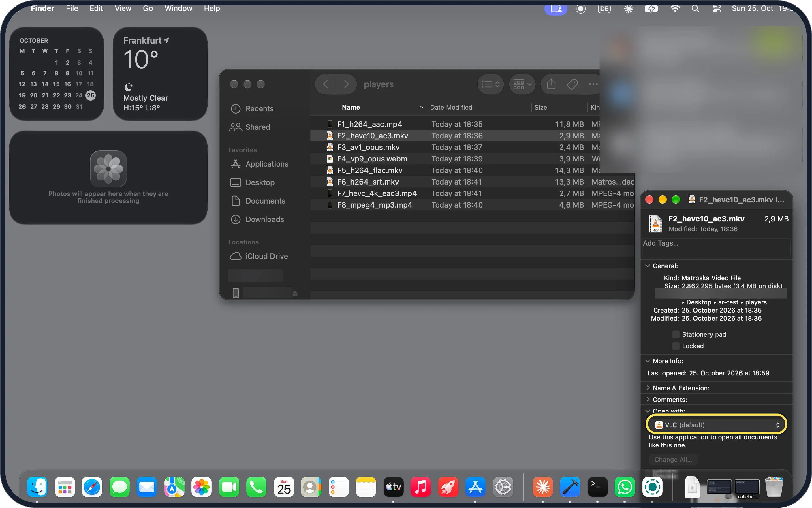Open the More actions ellipsis in the Finder toolbar

(x=593, y=84)
